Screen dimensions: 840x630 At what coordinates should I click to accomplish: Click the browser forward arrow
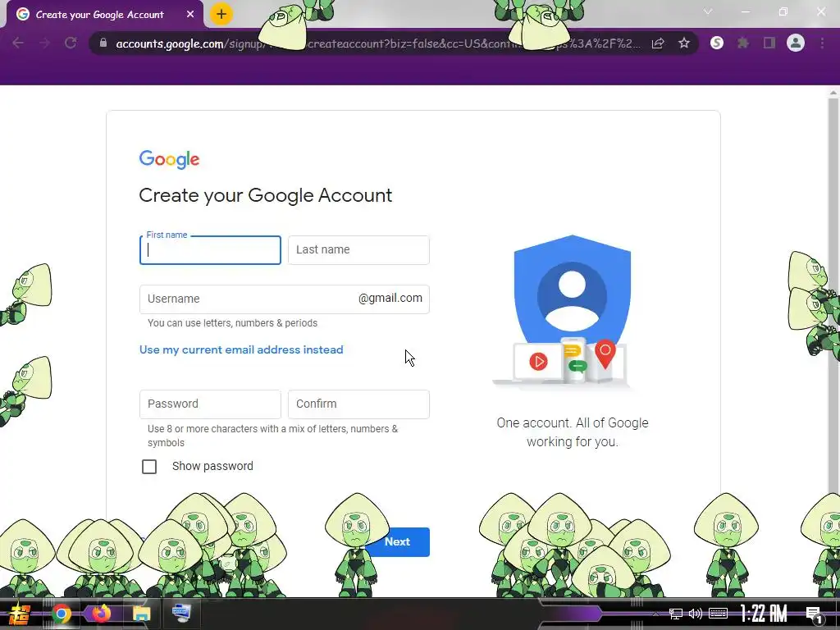[44, 43]
